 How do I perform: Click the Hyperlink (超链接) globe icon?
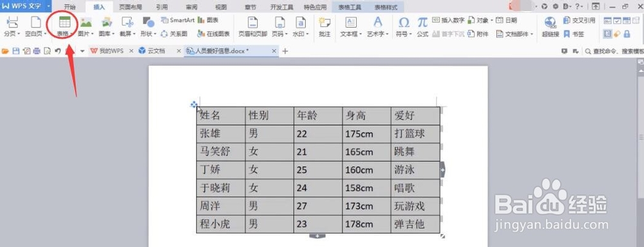551,23
